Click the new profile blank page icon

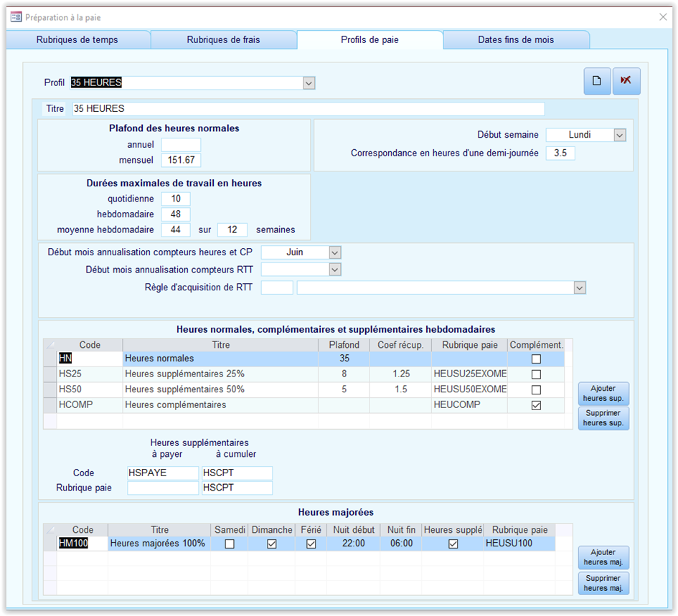pos(597,81)
